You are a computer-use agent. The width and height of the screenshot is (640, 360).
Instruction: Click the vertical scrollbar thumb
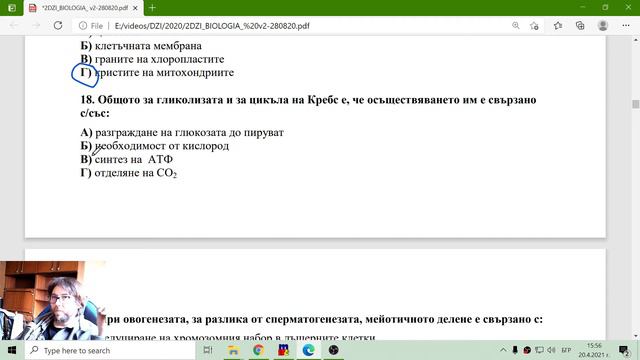click(636, 104)
